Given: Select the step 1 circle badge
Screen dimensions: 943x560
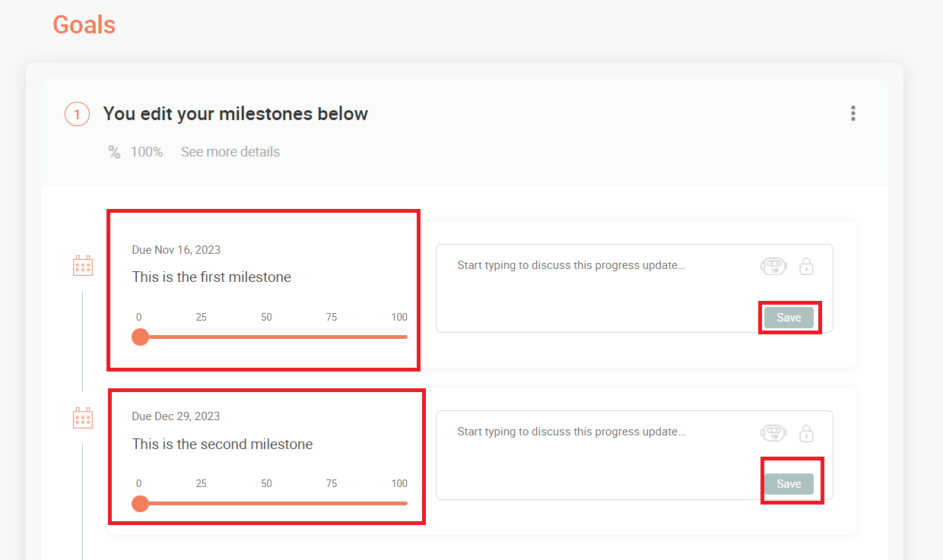Looking at the screenshot, I should 77,113.
